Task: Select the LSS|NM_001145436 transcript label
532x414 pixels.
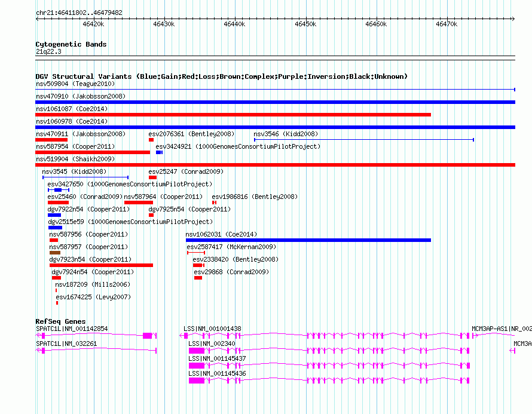Action: point(217,373)
